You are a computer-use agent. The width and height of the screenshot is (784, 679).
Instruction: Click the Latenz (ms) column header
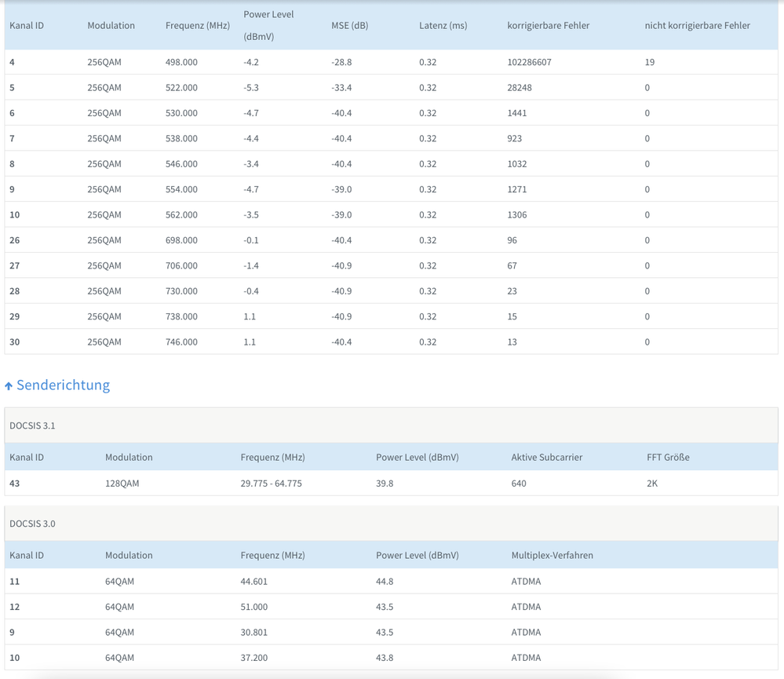(443, 25)
